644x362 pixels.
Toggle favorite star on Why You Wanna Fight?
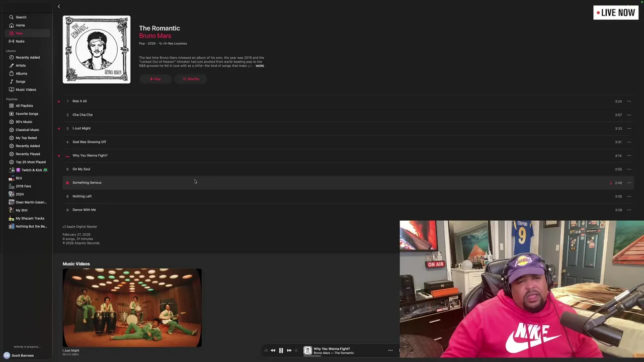pyautogui.click(x=59, y=155)
